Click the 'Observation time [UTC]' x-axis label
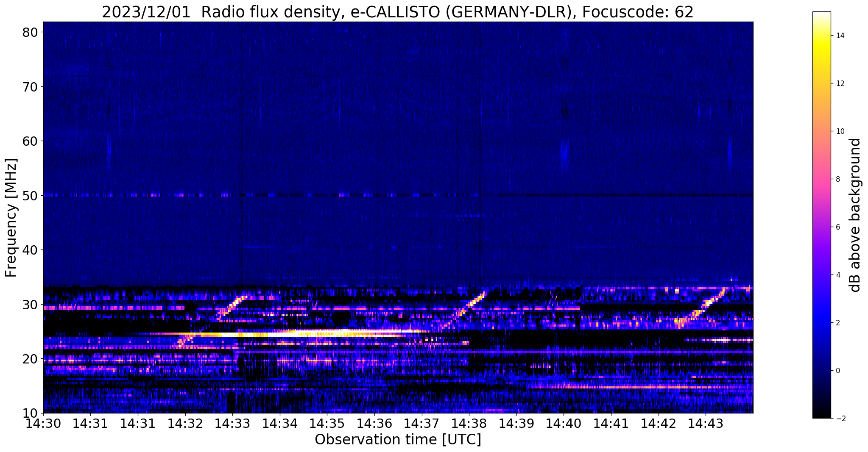The image size is (868, 452). 398,440
